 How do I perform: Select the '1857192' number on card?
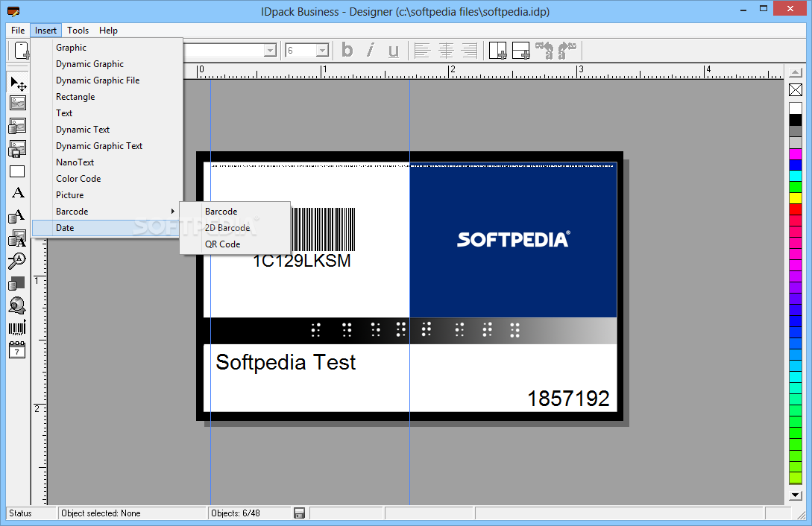click(568, 399)
